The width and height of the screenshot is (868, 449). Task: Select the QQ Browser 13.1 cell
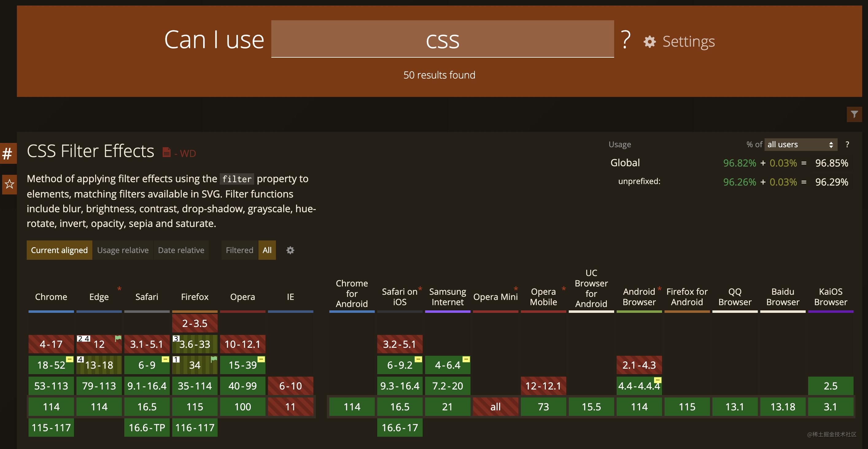(x=734, y=407)
